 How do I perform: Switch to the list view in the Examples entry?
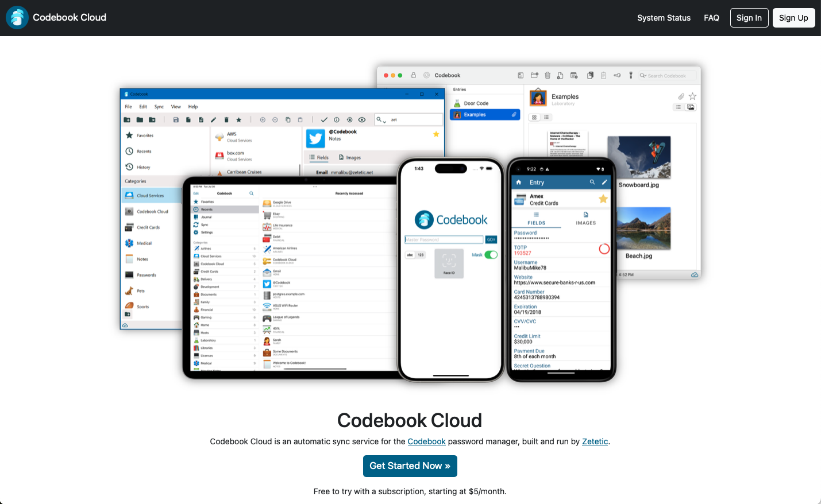679,106
